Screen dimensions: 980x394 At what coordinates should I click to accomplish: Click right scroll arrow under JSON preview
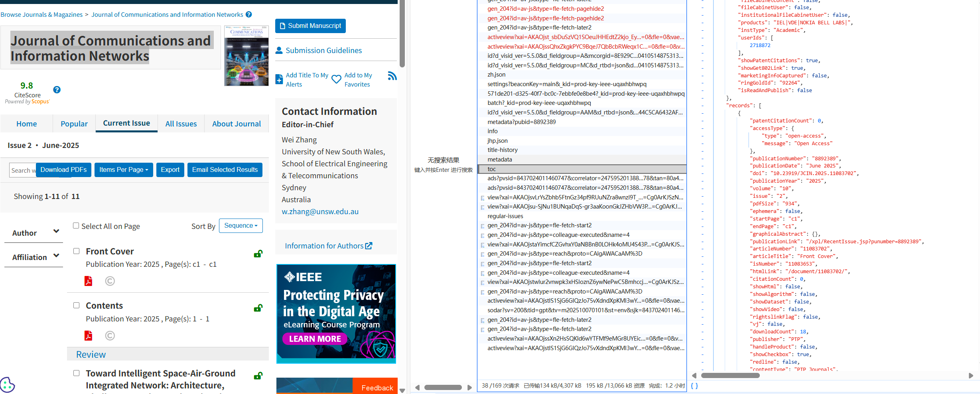pyautogui.click(x=971, y=376)
